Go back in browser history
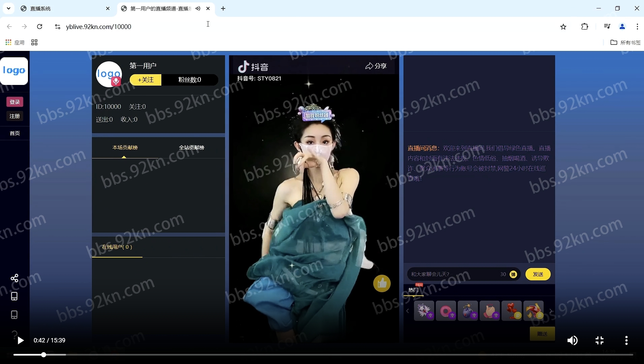Screen dimensions: 644x364 click(x=9, y=27)
